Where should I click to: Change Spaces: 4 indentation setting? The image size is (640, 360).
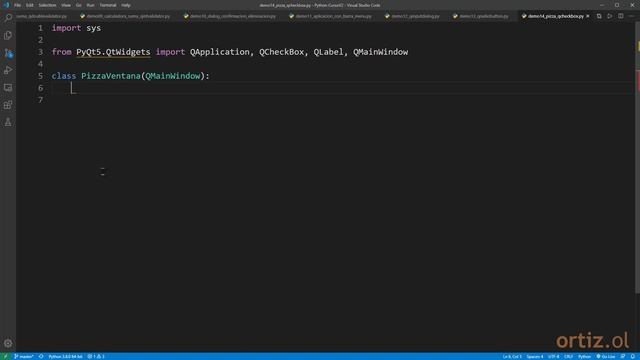535,356
